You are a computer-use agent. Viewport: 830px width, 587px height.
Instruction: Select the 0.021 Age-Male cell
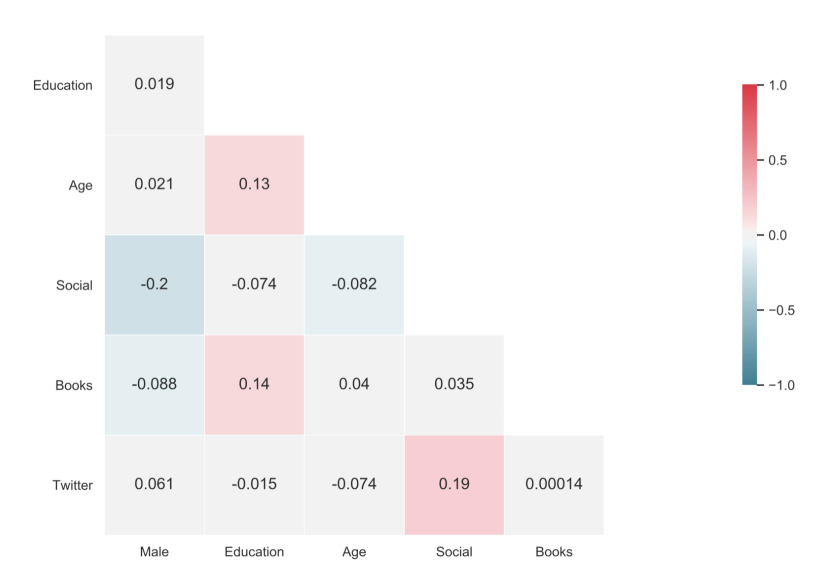pos(154,185)
